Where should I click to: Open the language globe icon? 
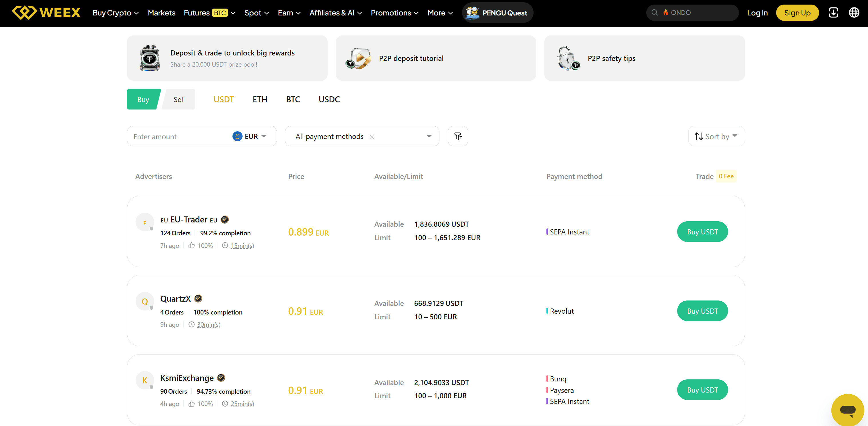tap(854, 13)
